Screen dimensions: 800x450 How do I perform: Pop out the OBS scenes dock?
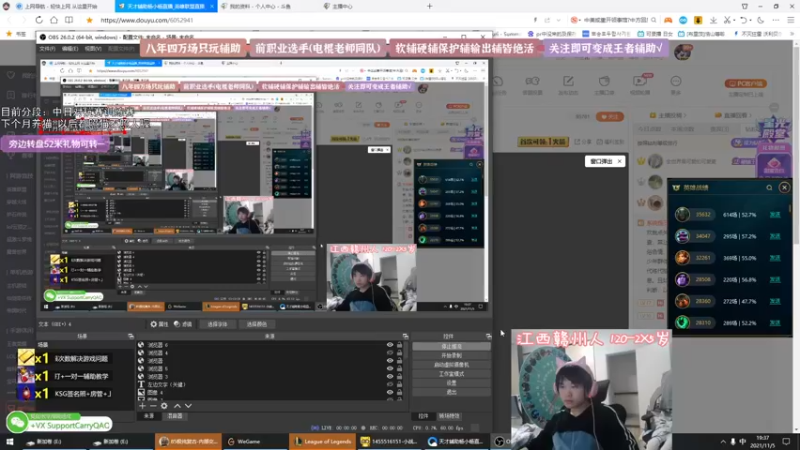pyautogui.click(x=131, y=336)
